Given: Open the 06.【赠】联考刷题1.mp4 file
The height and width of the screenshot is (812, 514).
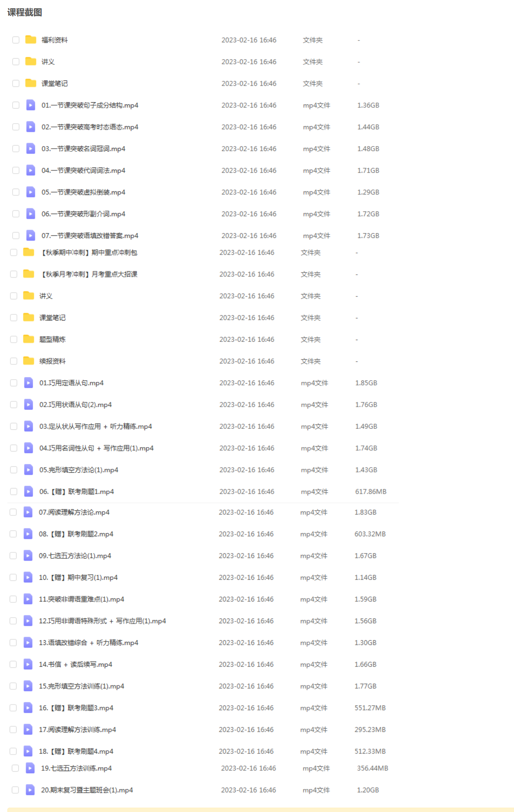Looking at the screenshot, I should coord(77,491).
